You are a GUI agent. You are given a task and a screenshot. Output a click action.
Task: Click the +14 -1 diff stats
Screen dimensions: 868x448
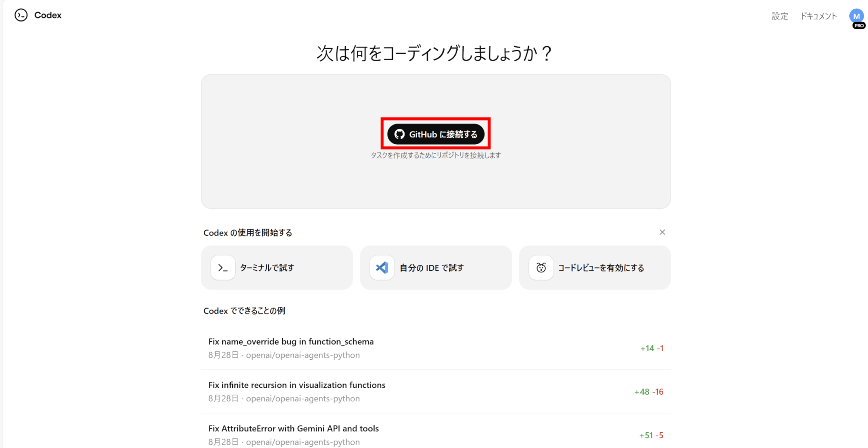(651, 348)
